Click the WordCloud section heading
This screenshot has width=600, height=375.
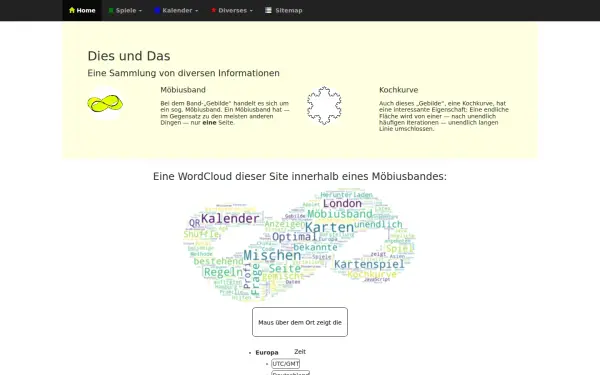[x=300, y=176]
